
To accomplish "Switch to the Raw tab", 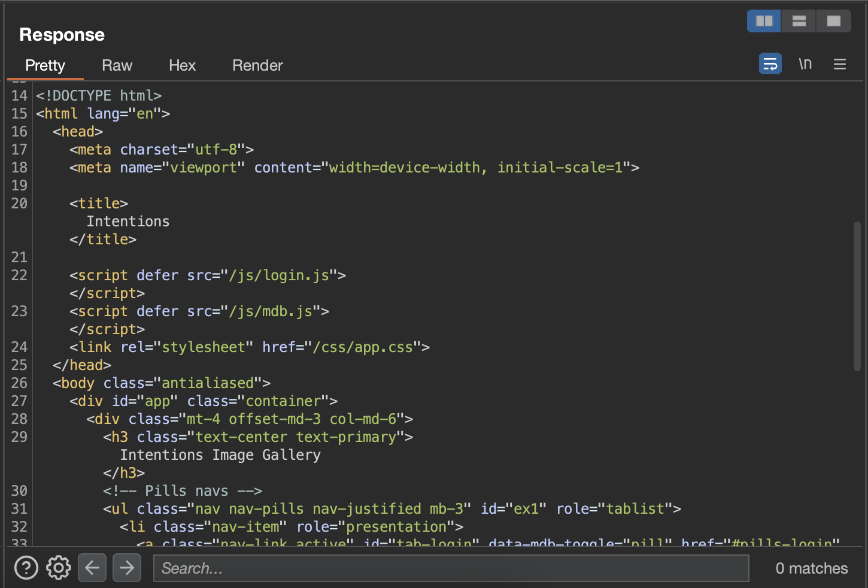I will (x=117, y=65).
